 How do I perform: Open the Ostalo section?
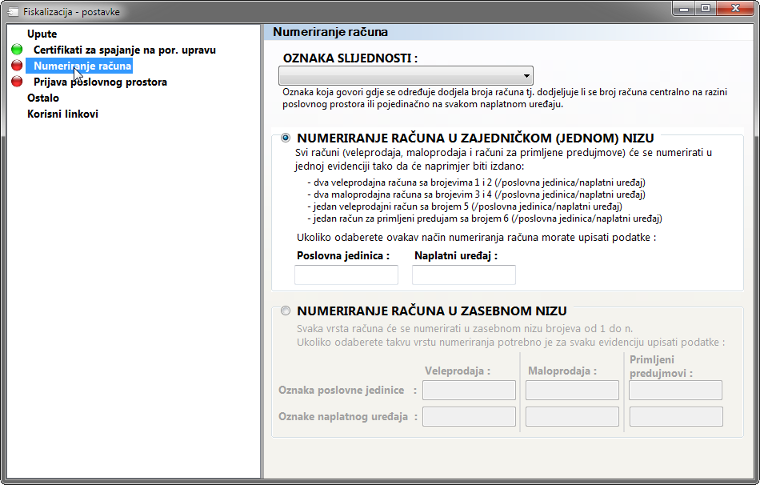(x=43, y=98)
